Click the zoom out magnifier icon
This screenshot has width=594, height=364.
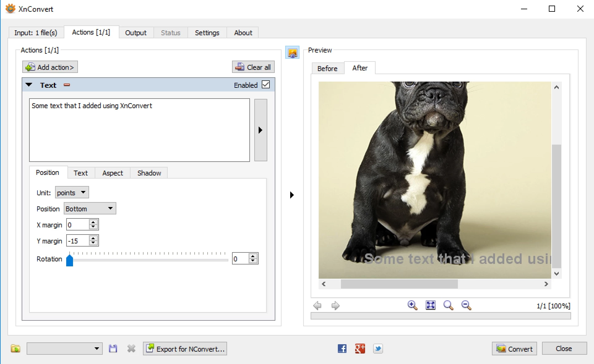466,305
